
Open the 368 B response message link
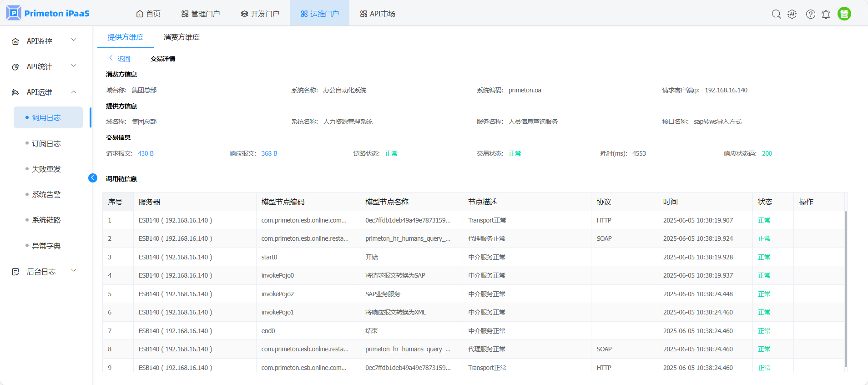(x=269, y=153)
